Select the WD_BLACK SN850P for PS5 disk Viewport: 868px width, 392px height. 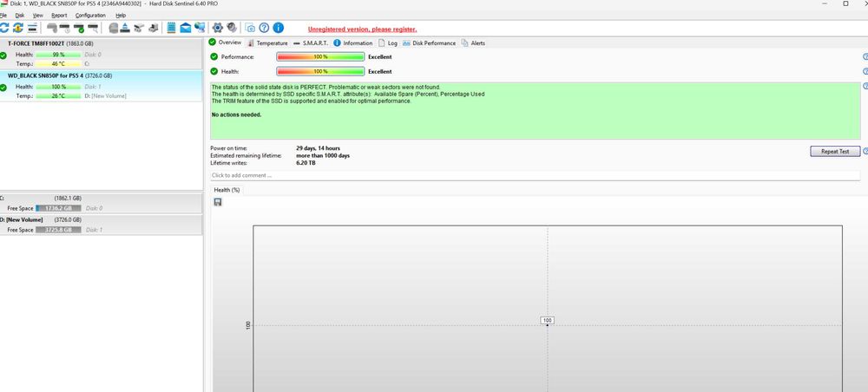(101, 86)
